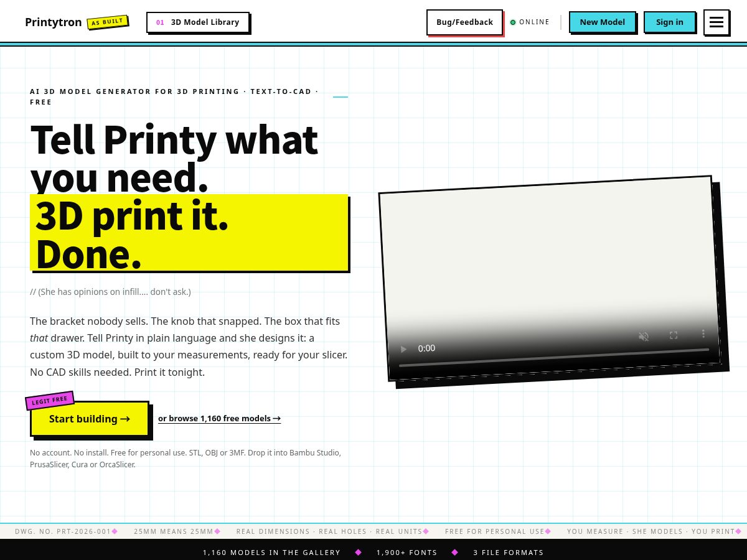Click Start building button
Viewport: 747px width, 560px height.
[x=90, y=419]
